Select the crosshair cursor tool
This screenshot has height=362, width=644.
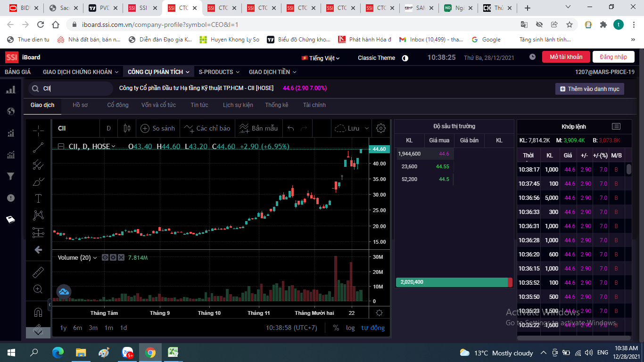[38, 131]
